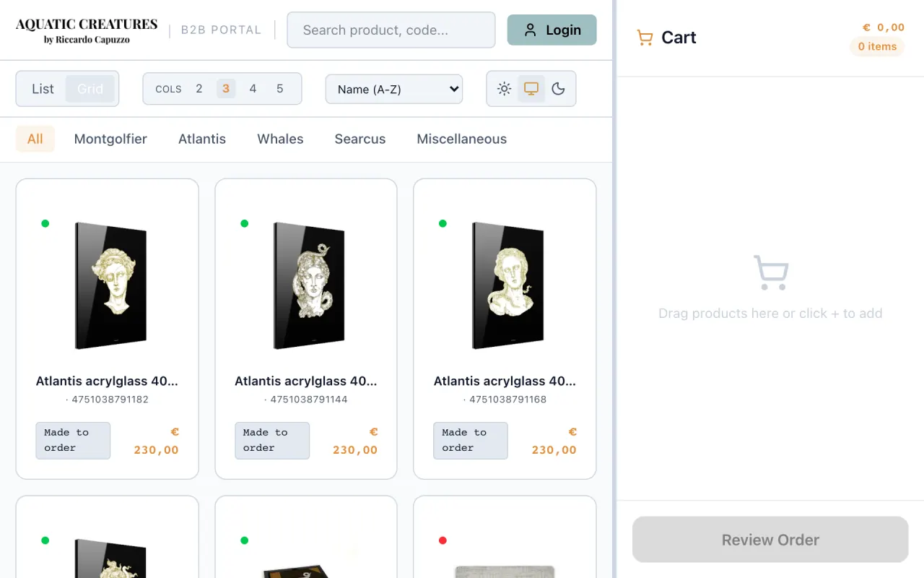Click the large empty cart icon

tap(770, 272)
